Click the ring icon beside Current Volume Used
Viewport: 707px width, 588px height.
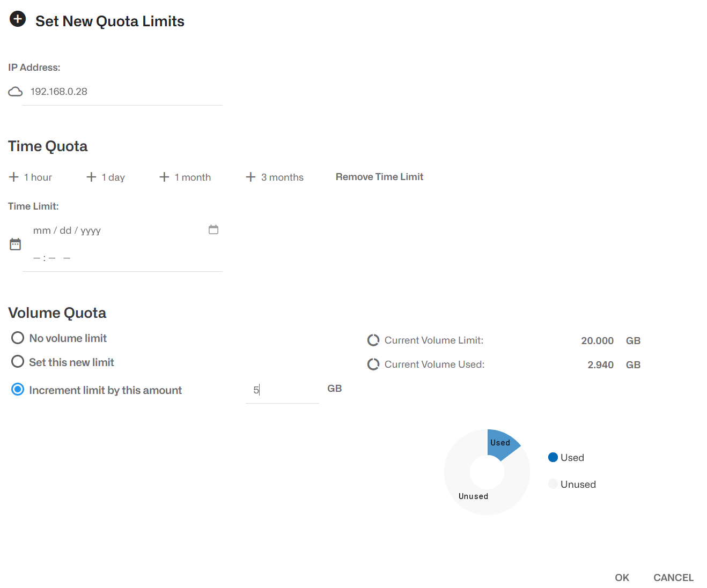coord(373,364)
